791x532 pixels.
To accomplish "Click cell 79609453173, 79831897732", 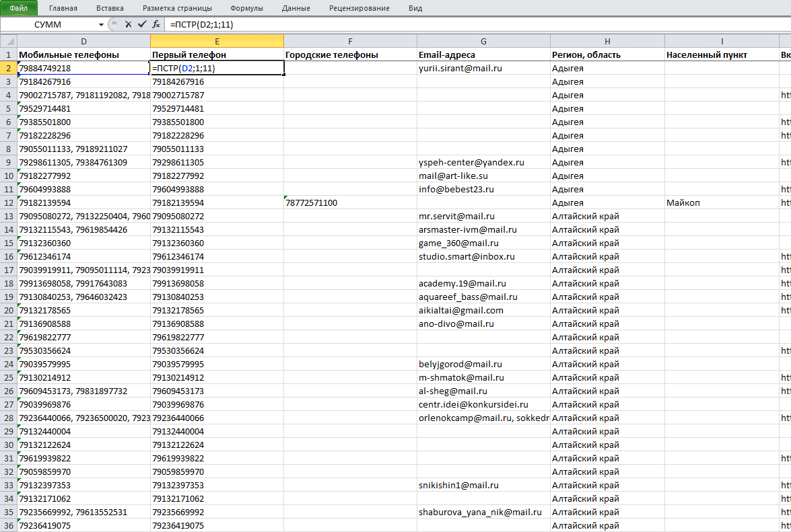I will coord(83,391).
